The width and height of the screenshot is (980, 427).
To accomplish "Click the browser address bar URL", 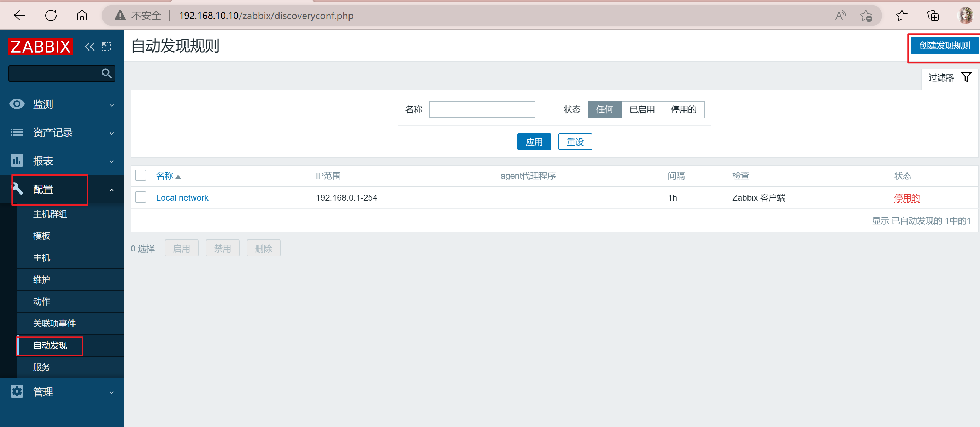I will (266, 16).
